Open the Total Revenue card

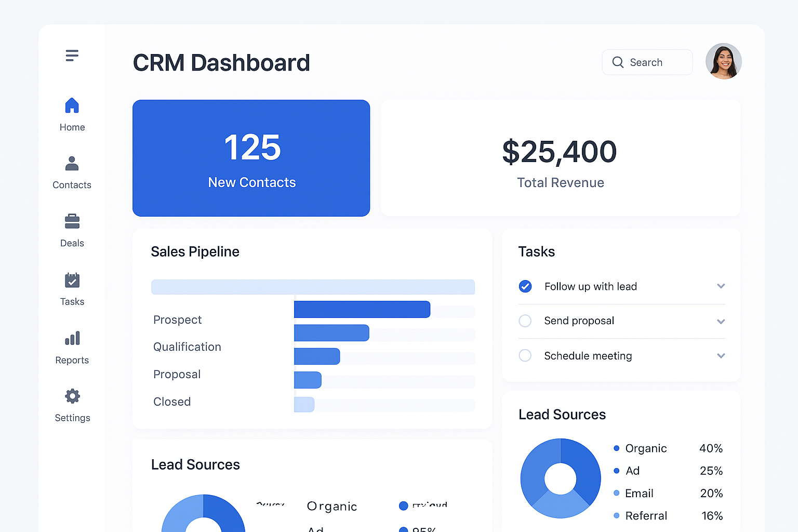pyautogui.click(x=560, y=158)
